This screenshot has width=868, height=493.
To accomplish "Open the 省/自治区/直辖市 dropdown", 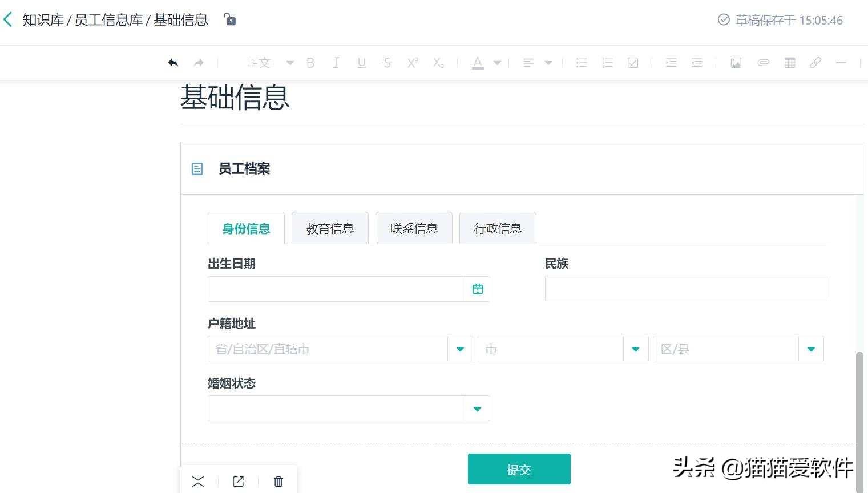I will tap(460, 348).
